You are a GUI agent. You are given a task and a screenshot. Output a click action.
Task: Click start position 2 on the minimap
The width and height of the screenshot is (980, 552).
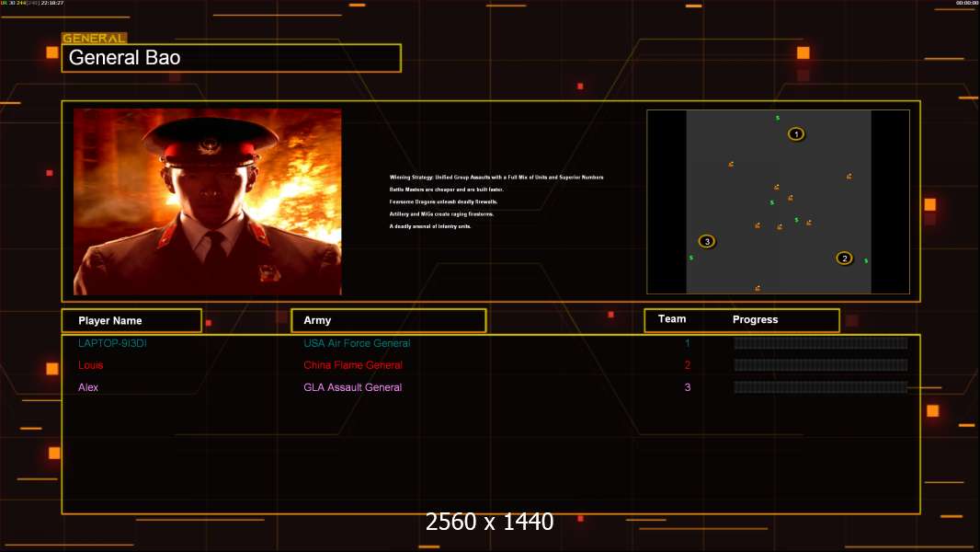[x=844, y=259]
